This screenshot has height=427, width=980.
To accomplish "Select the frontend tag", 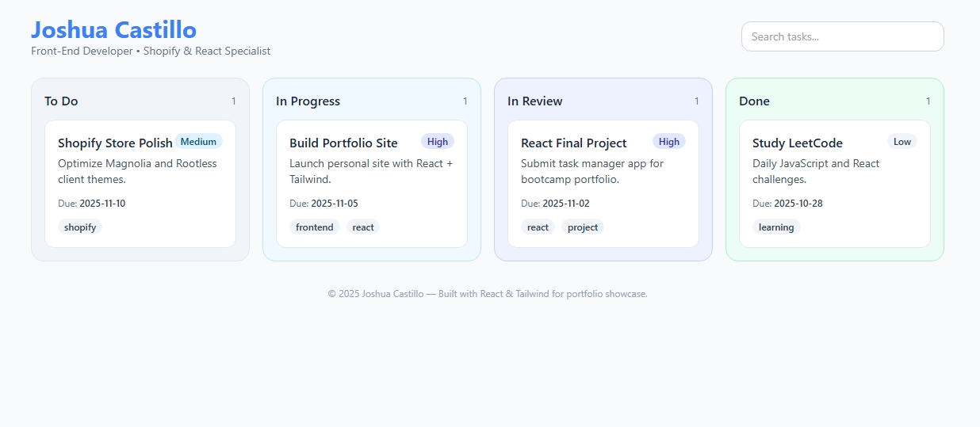I will (314, 227).
